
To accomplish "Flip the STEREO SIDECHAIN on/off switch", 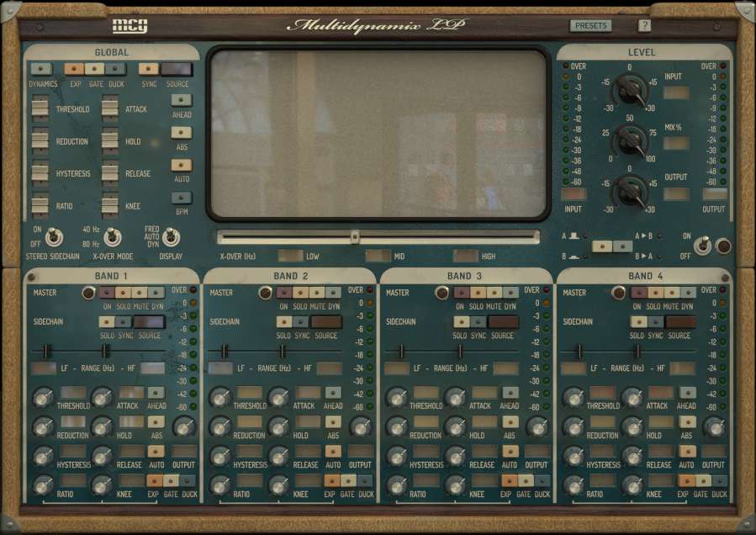I will [x=54, y=237].
